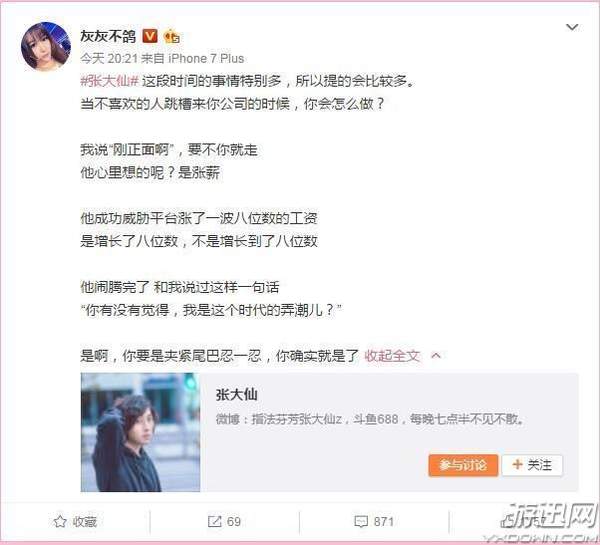The image size is (600, 545).
Task: Open the 张大仙 topic card photo
Action: 140,432
